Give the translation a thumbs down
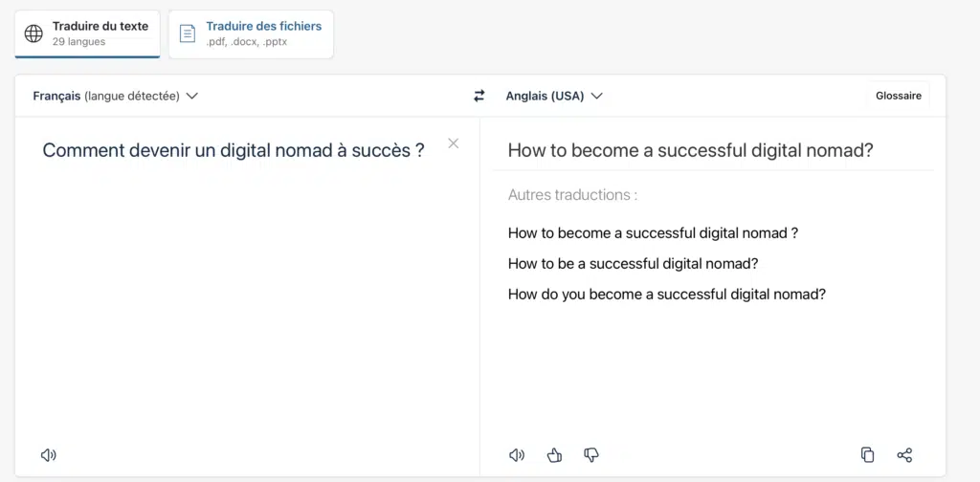Screen dimensions: 980x482 coord(591,455)
